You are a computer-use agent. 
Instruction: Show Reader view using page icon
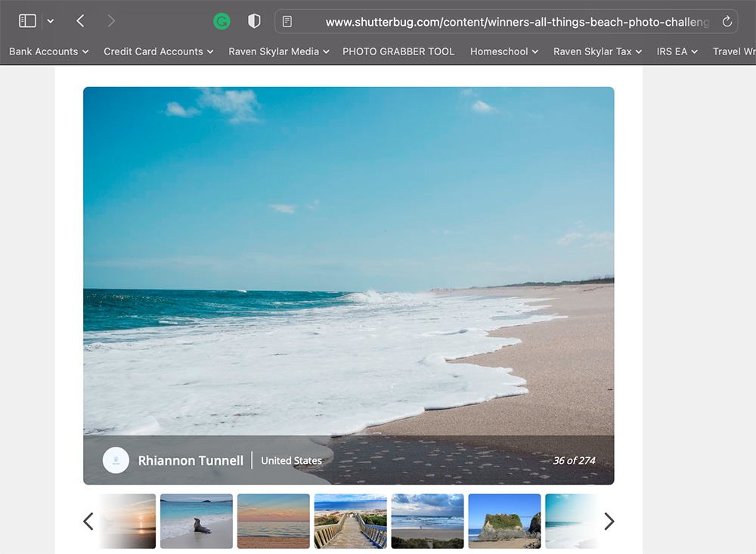pyautogui.click(x=287, y=22)
